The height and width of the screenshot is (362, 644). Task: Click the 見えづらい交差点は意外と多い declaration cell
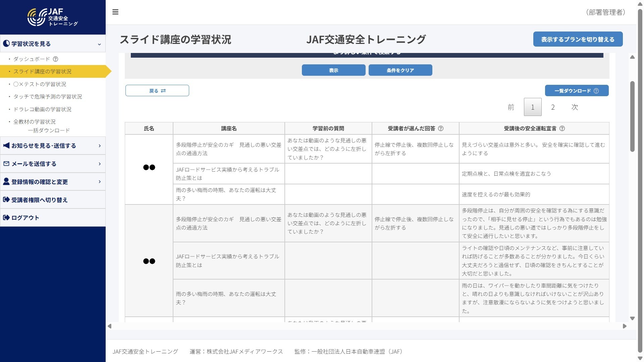534,149
